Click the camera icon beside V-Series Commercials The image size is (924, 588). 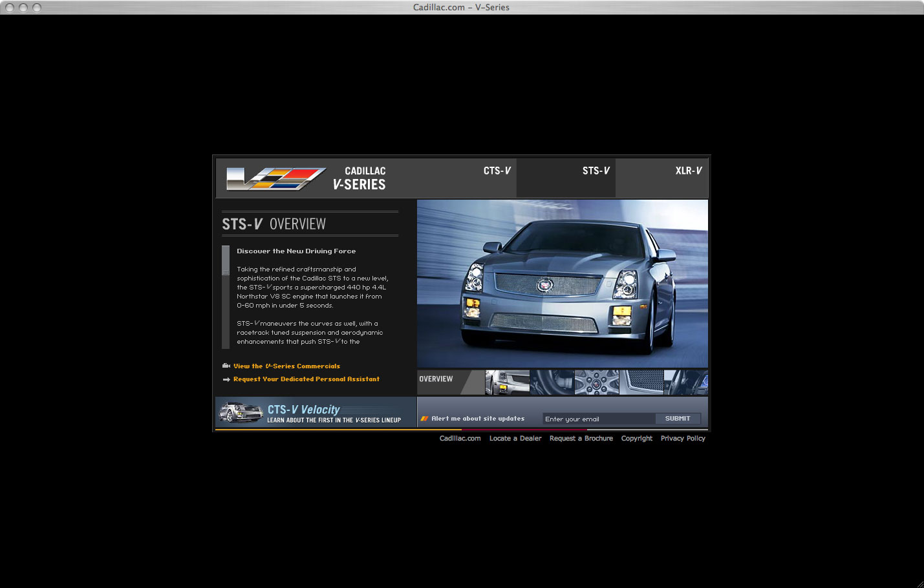226,366
